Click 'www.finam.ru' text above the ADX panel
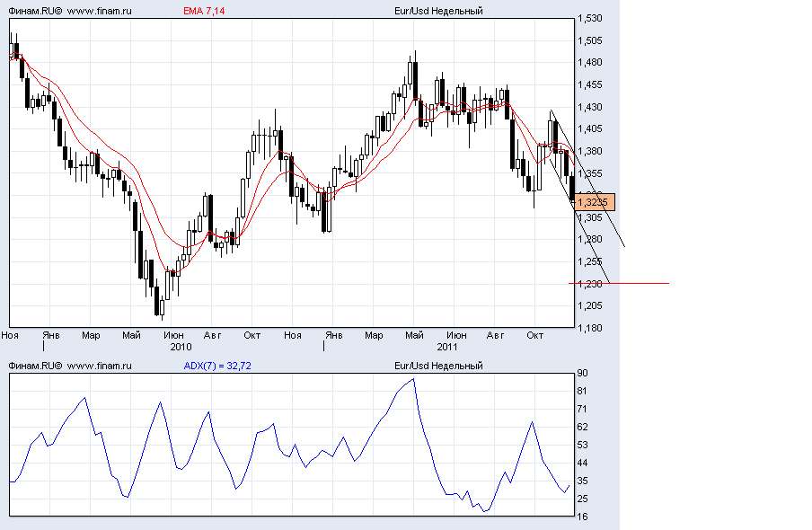 click(x=100, y=366)
